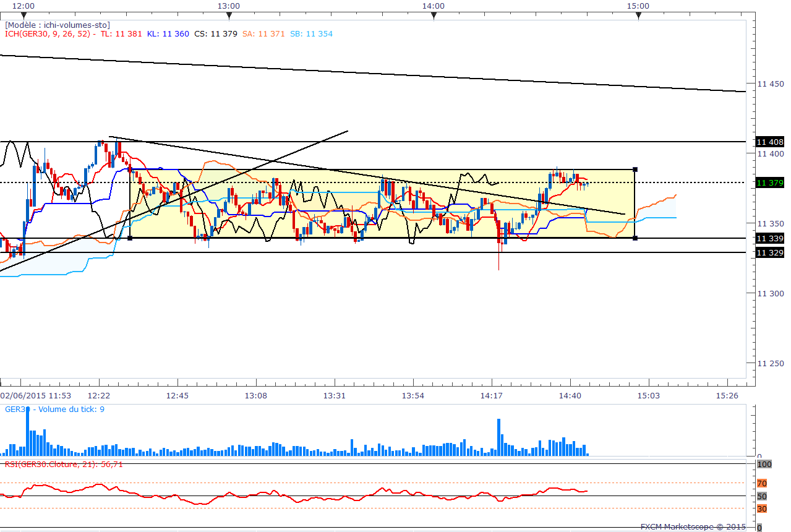The height and width of the screenshot is (532, 791).
Task: Click the RSI(GER30.Cloture, 21): 56,71 label
Action: [x=64, y=464]
